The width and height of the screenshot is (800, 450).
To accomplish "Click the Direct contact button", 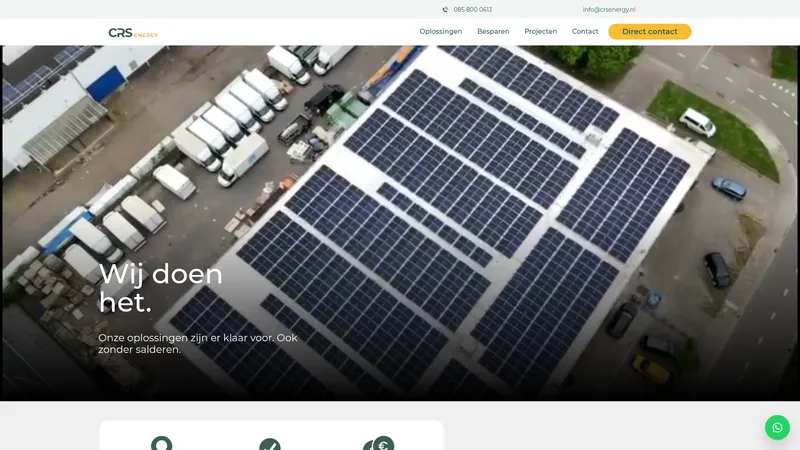I will (649, 32).
